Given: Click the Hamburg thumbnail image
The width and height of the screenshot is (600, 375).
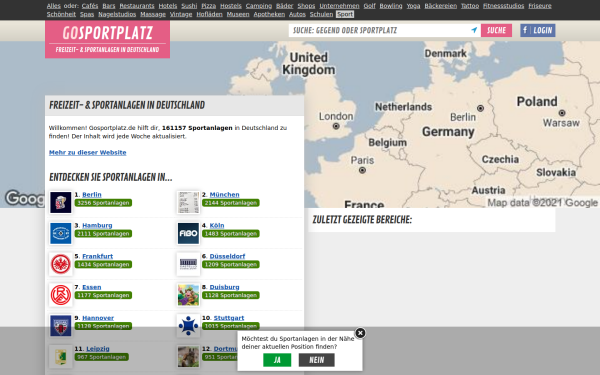Looking at the screenshot, I should [60, 233].
